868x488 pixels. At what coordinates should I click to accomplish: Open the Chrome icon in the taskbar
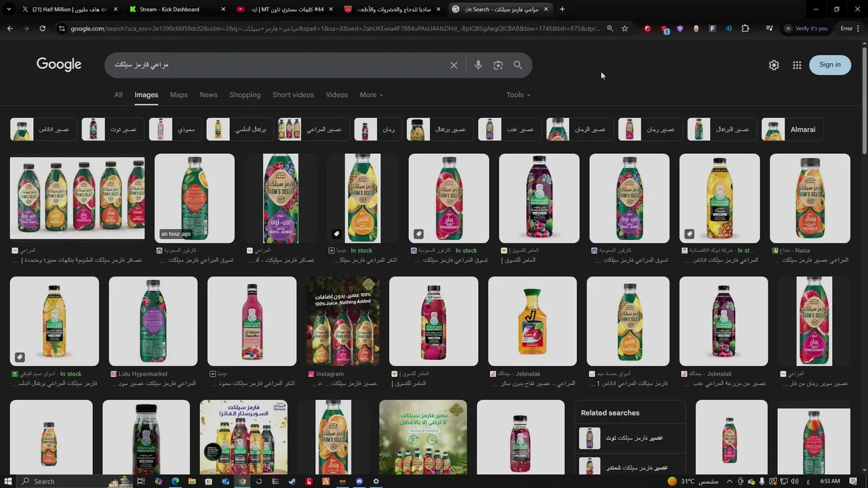(x=242, y=481)
